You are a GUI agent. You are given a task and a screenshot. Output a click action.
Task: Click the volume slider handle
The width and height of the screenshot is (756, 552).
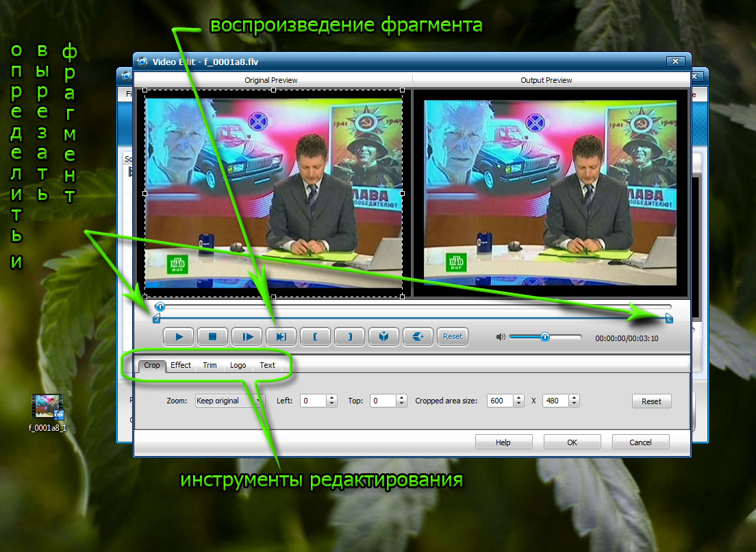click(545, 337)
